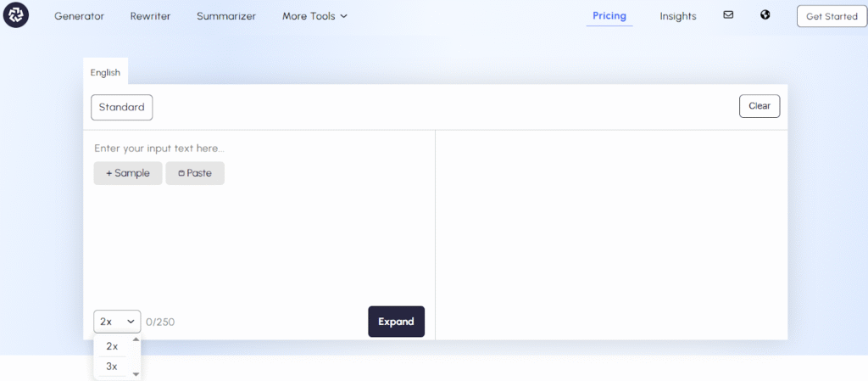This screenshot has height=381, width=868.
Task: Visit the Insights link
Action: (x=678, y=16)
